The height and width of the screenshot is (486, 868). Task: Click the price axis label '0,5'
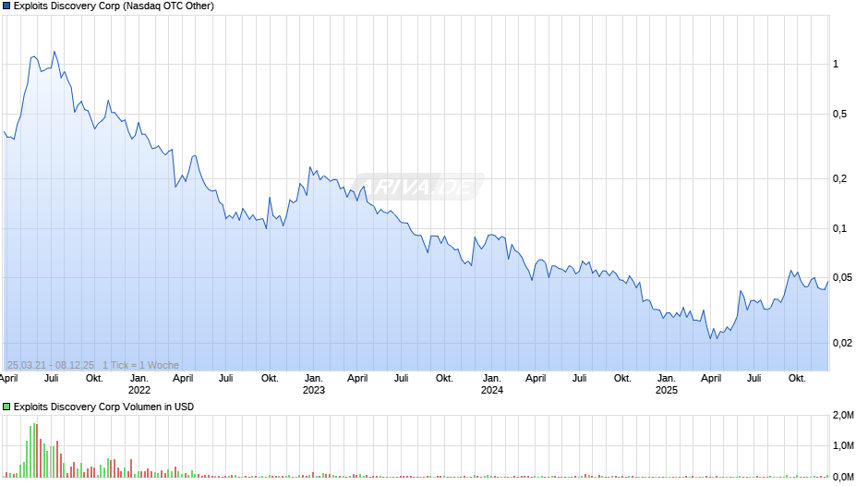(x=839, y=115)
